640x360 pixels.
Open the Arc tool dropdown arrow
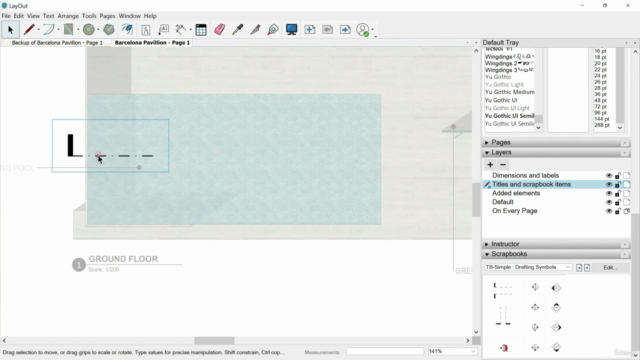pyautogui.click(x=58, y=29)
